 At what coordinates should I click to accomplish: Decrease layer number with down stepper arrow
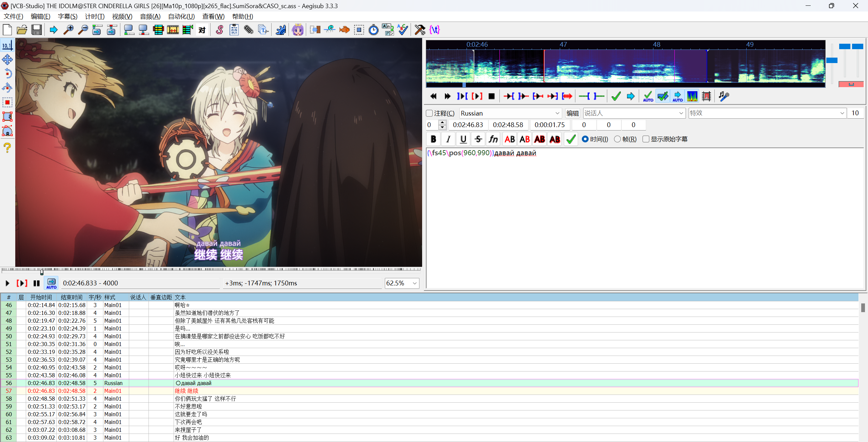[442, 127]
